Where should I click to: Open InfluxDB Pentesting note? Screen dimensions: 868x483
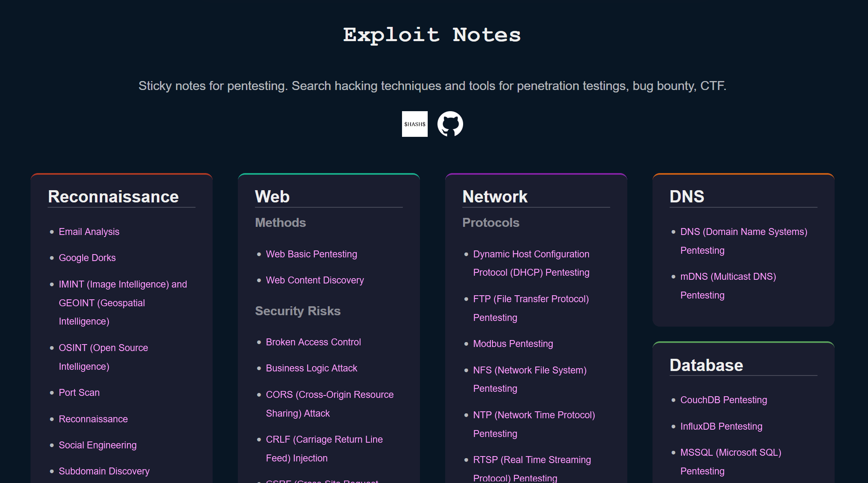(x=721, y=426)
